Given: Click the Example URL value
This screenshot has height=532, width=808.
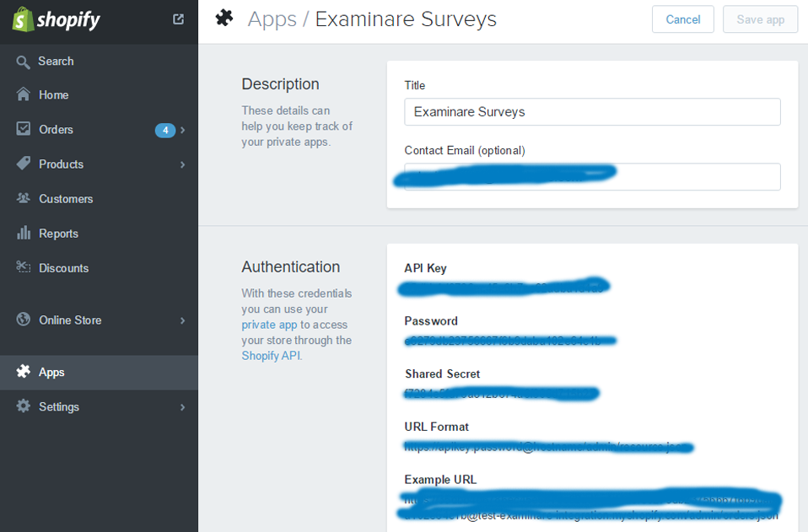Looking at the screenshot, I should (x=590, y=505).
